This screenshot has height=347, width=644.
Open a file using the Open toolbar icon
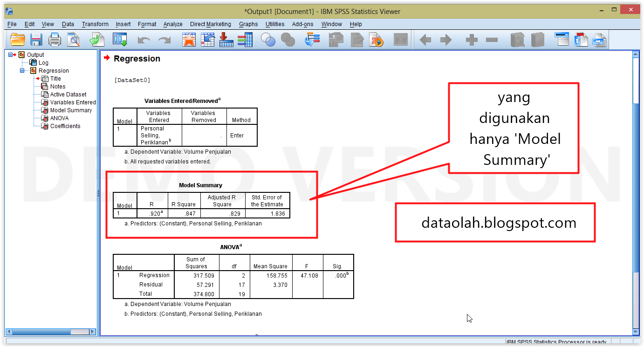click(18, 40)
